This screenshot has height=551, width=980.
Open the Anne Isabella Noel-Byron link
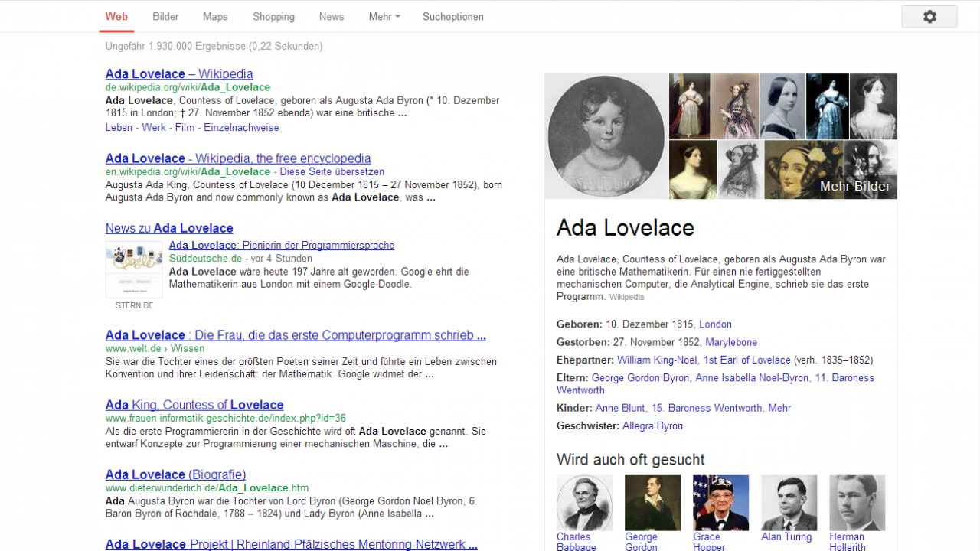pos(752,378)
